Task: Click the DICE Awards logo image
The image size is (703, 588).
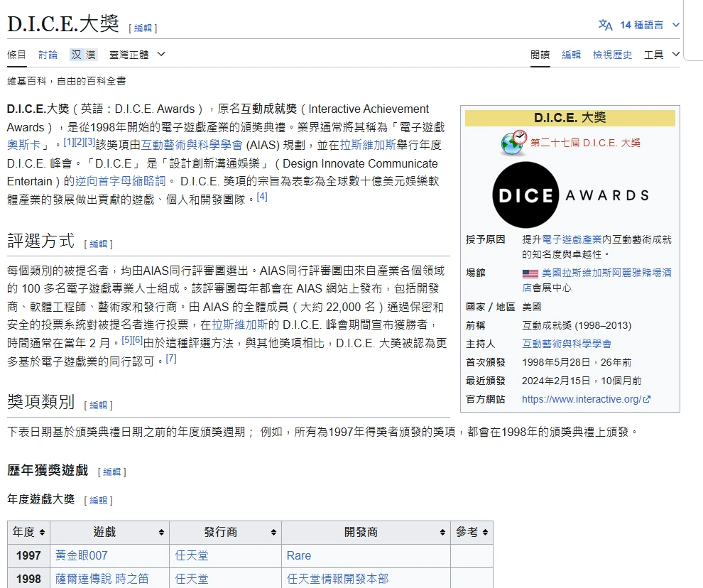Action: (x=570, y=195)
